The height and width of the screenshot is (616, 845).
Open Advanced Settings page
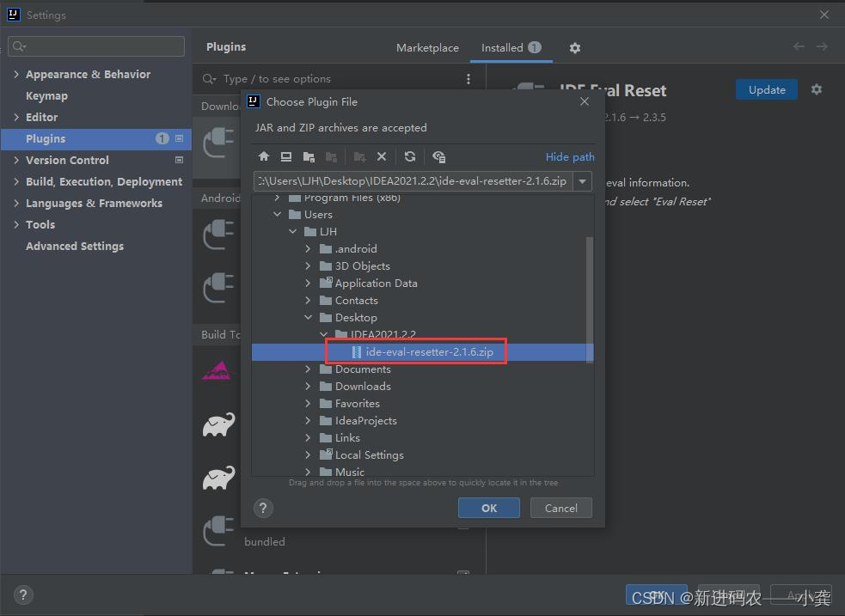75,246
